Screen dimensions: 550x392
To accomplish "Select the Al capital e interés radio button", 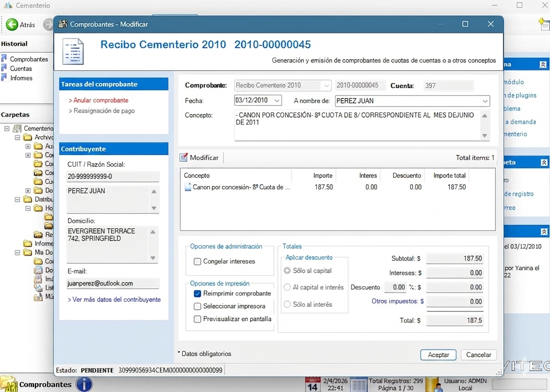I will [x=287, y=287].
